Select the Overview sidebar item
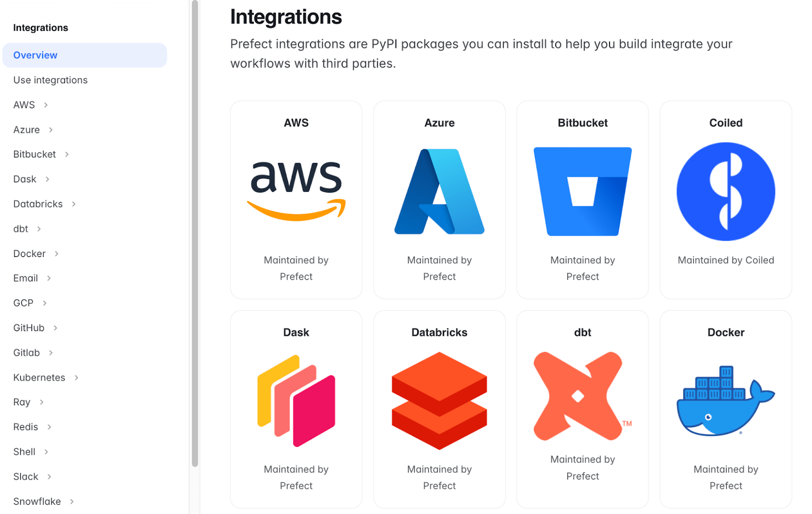Screen dimensions: 812x514 [36, 55]
